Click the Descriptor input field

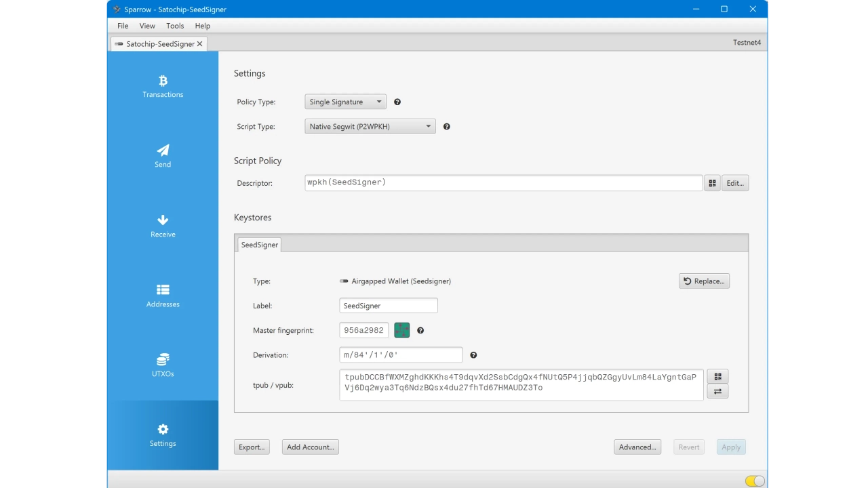coord(503,182)
